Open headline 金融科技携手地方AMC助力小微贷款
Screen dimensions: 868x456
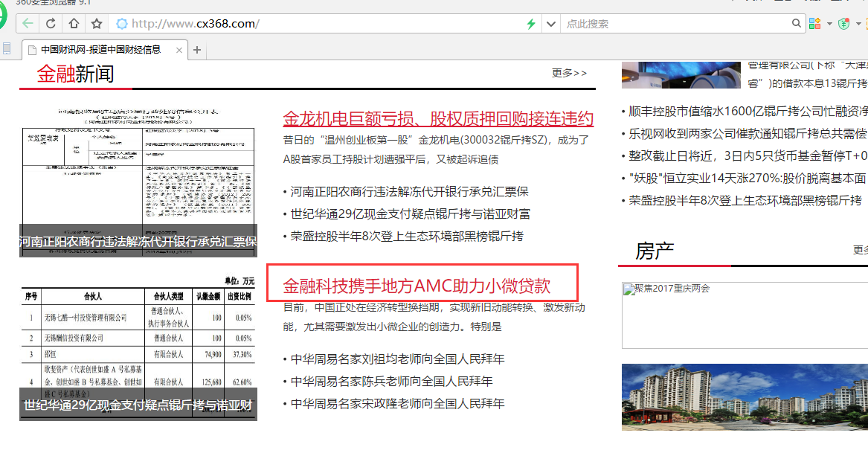click(417, 286)
